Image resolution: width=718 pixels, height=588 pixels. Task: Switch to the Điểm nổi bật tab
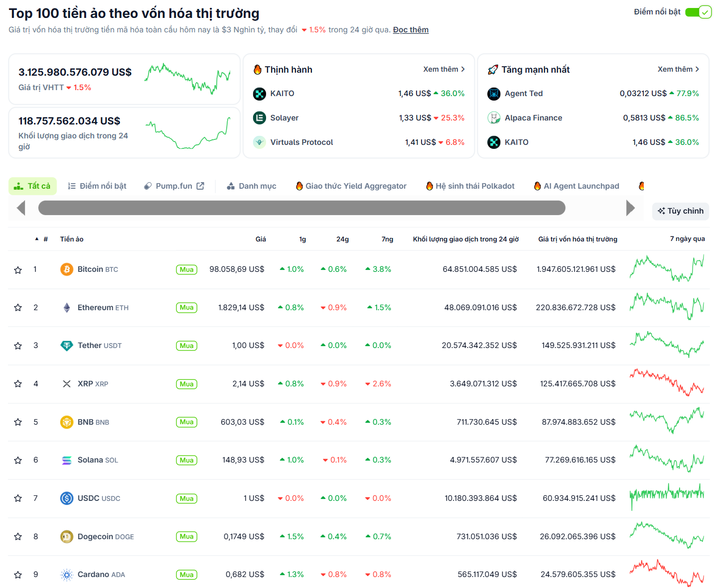pyautogui.click(x=97, y=186)
